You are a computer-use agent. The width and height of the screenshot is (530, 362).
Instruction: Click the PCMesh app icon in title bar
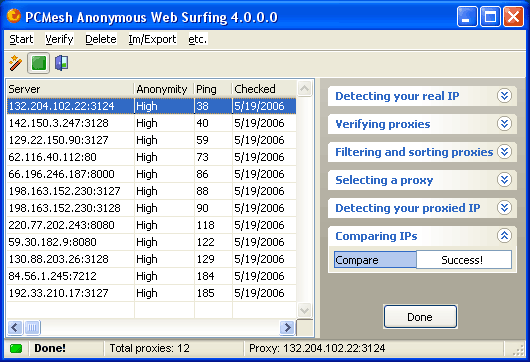pyautogui.click(x=14, y=17)
